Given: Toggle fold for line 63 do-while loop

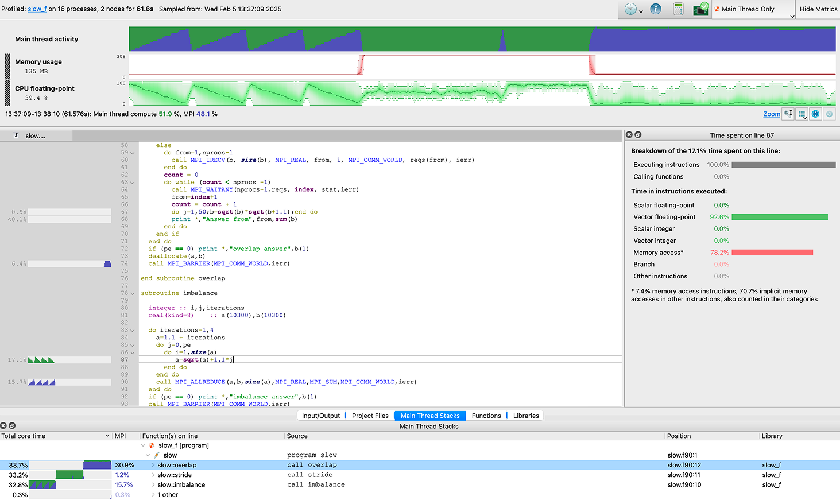Looking at the screenshot, I should click(x=133, y=183).
